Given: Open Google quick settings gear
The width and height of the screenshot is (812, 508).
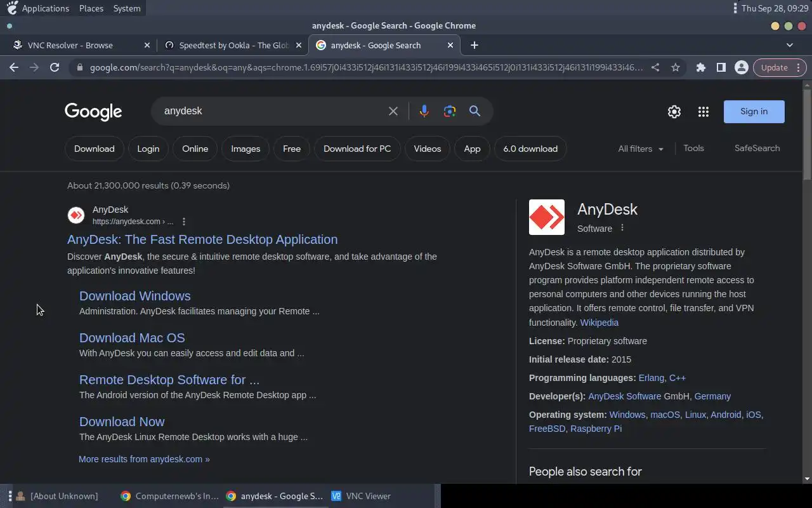Looking at the screenshot, I should [x=674, y=112].
